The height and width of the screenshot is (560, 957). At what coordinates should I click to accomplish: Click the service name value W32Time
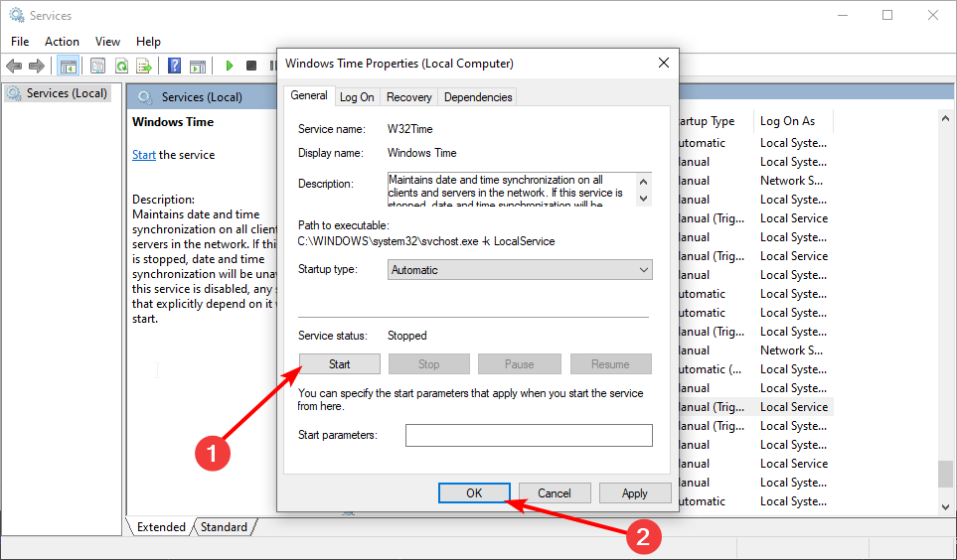click(x=410, y=129)
